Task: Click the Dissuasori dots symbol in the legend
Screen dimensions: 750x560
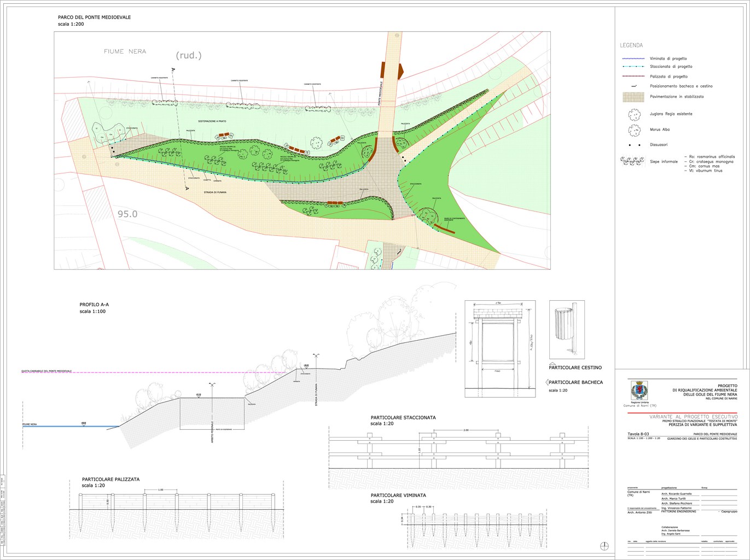Action: click(x=635, y=145)
